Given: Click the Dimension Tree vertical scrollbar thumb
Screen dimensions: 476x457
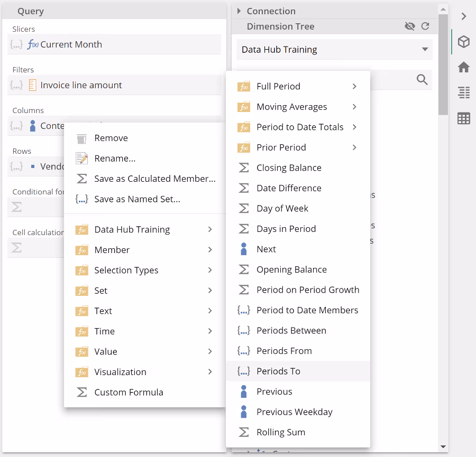Looking at the screenshot, I should (x=443, y=63).
